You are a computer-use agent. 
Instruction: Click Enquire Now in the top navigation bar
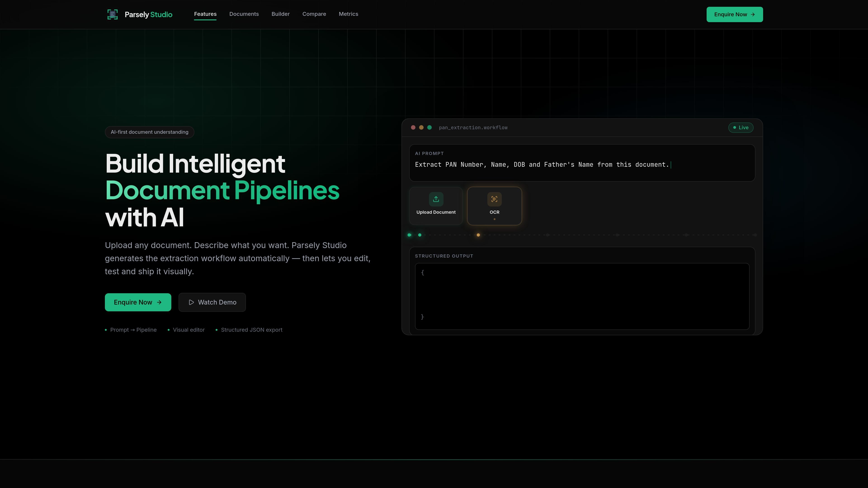pyautogui.click(x=735, y=14)
